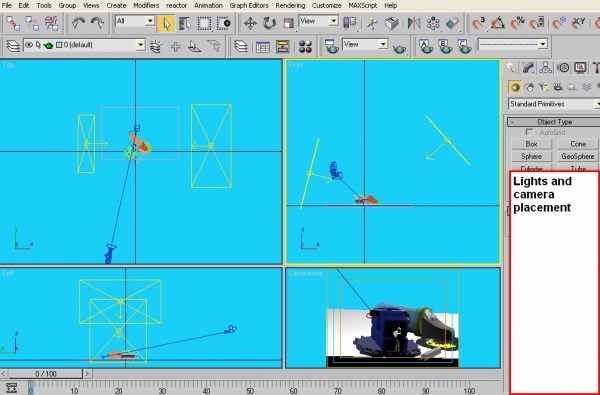Pick the Select and Move tool

250,23
